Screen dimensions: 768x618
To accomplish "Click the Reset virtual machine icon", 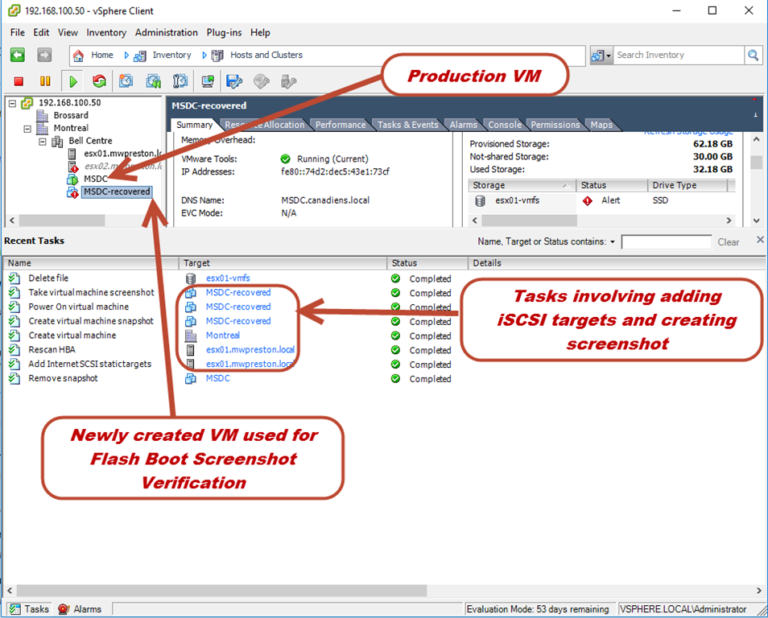I will point(99,81).
